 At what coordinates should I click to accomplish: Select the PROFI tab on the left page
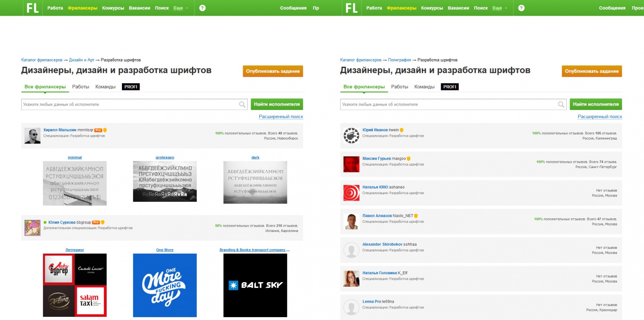coord(131,87)
